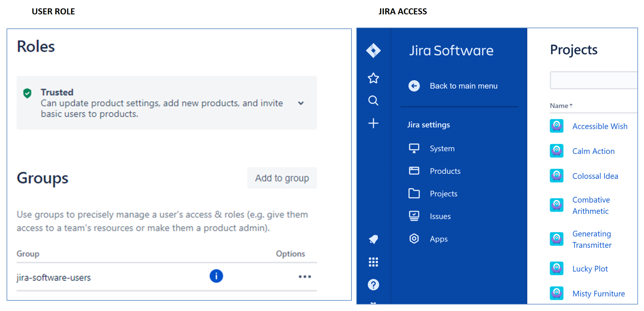
Task: Sort projects by Name column header
Action: (x=561, y=106)
